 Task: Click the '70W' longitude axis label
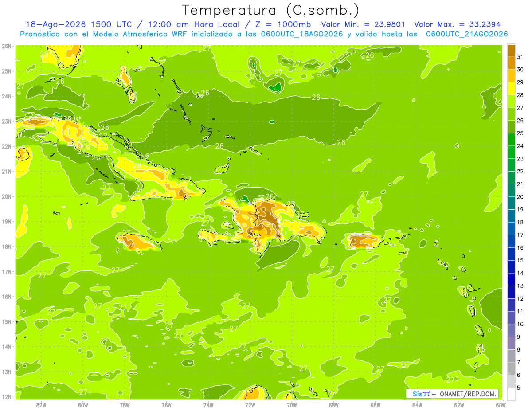(x=292, y=405)
